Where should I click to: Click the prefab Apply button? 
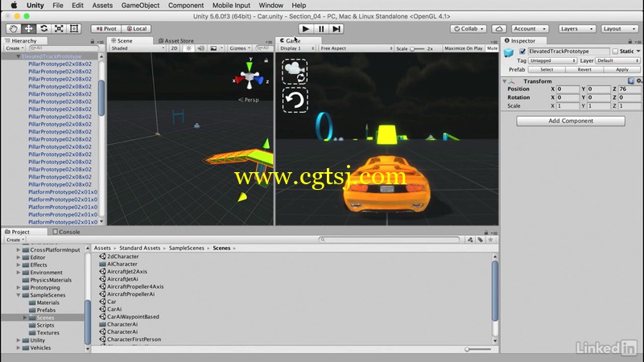(621, 69)
